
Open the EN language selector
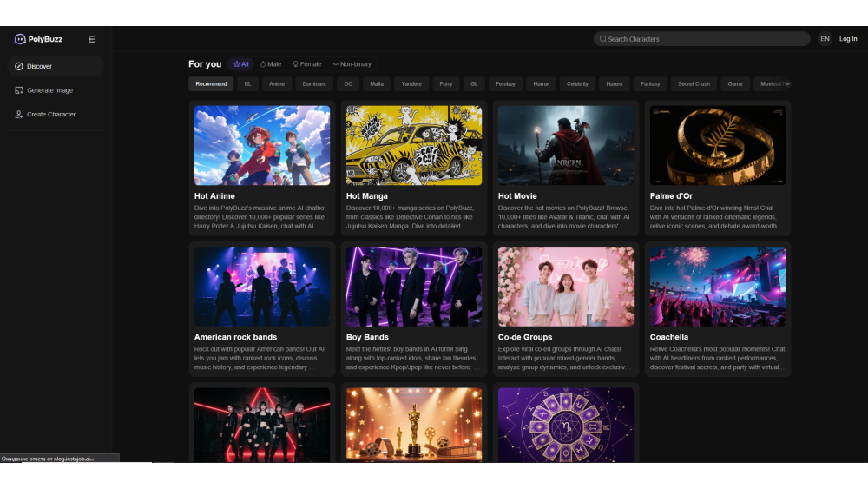825,39
